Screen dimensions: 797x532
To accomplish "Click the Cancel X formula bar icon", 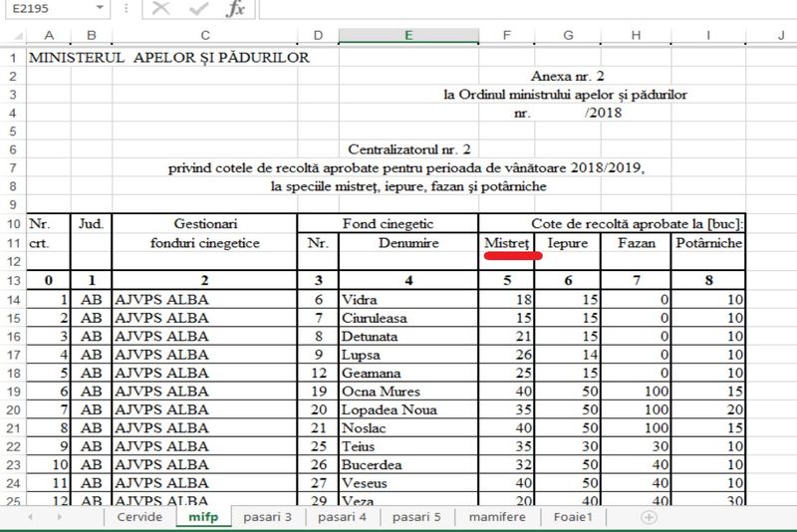I will pos(161,9).
